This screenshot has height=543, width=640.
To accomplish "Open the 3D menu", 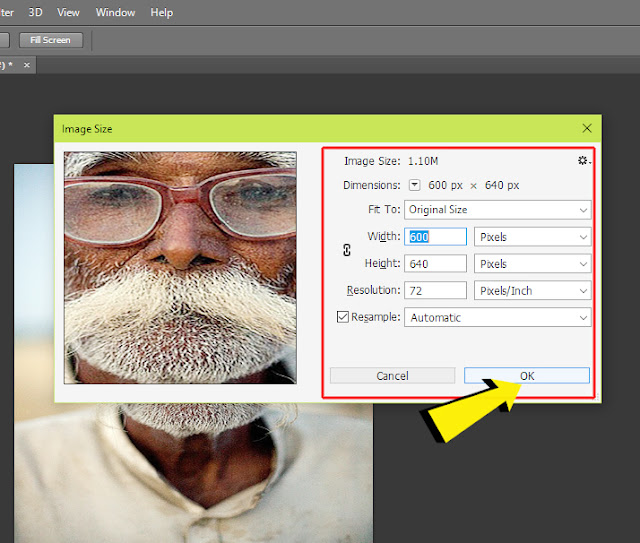I will pyautogui.click(x=35, y=13).
